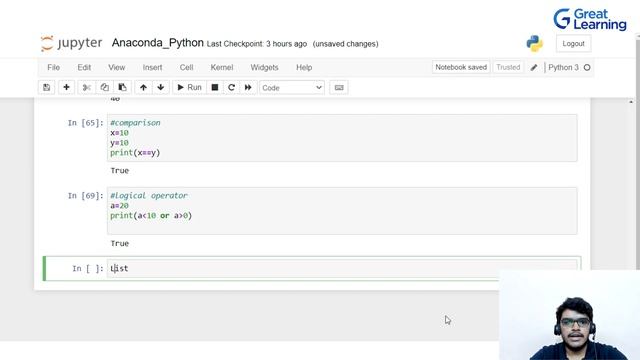Click the save and checkpoint icon
The width and height of the screenshot is (640, 360).
(x=47, y=87)
